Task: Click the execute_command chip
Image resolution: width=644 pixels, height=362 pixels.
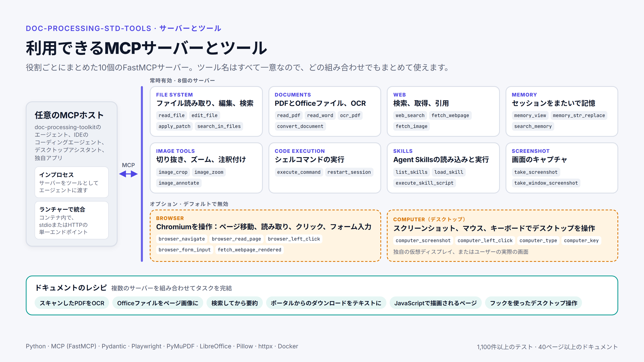Action: (299, 172)
